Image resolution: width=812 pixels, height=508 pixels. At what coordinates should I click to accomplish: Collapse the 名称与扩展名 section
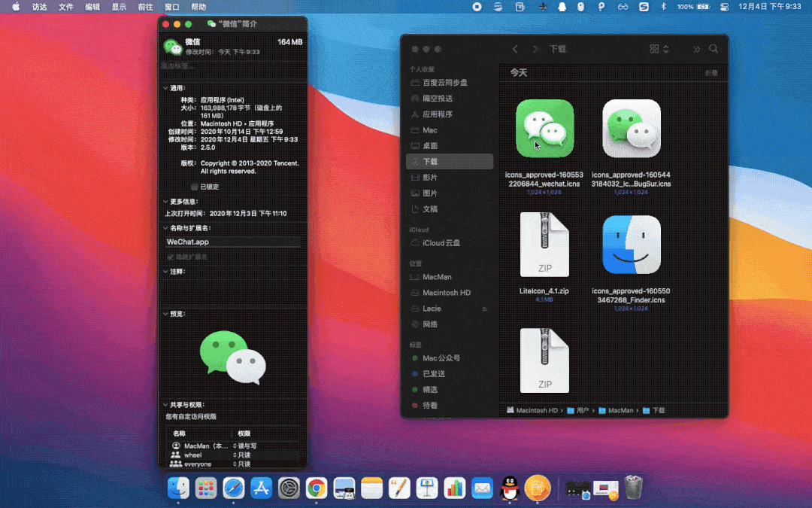click(165, 228)
